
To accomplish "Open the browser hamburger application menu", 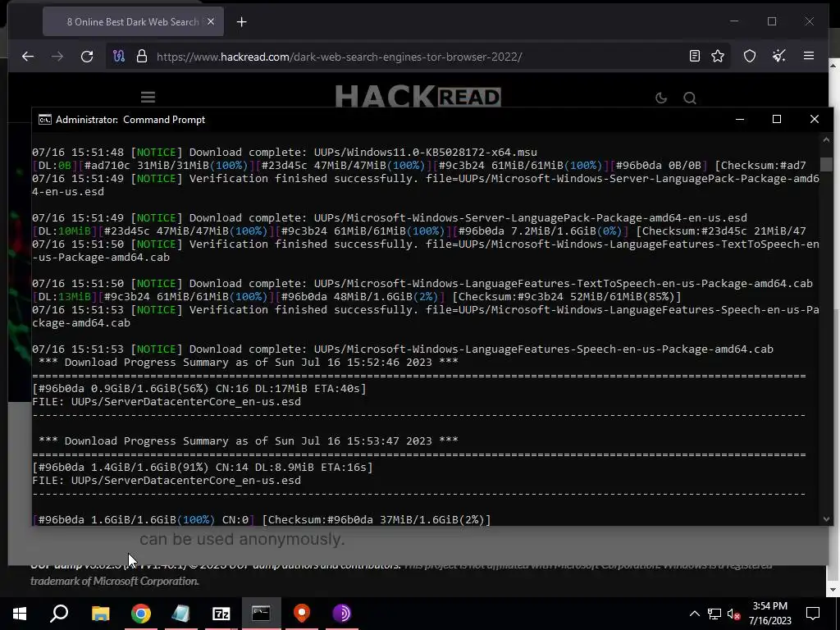I will pos(809,56).
